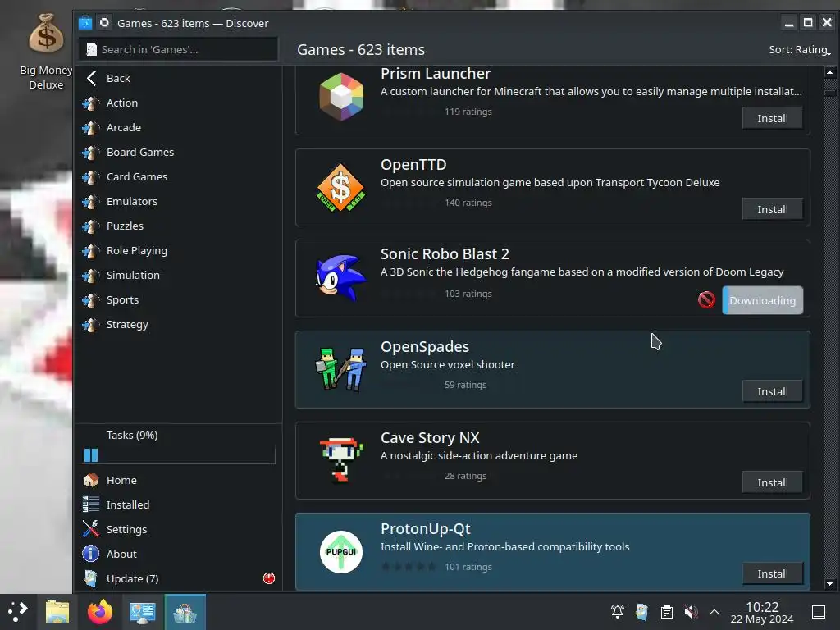Click the Downloading progress button

763,300
